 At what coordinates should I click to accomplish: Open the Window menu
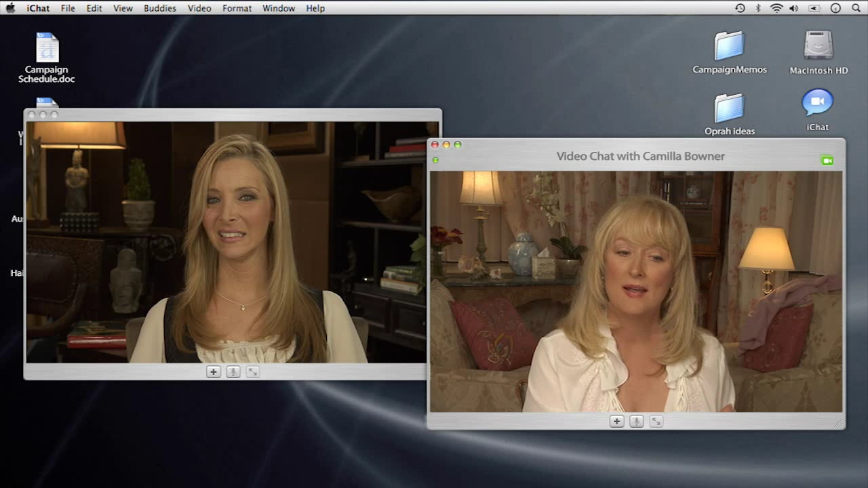coord(279,8)
